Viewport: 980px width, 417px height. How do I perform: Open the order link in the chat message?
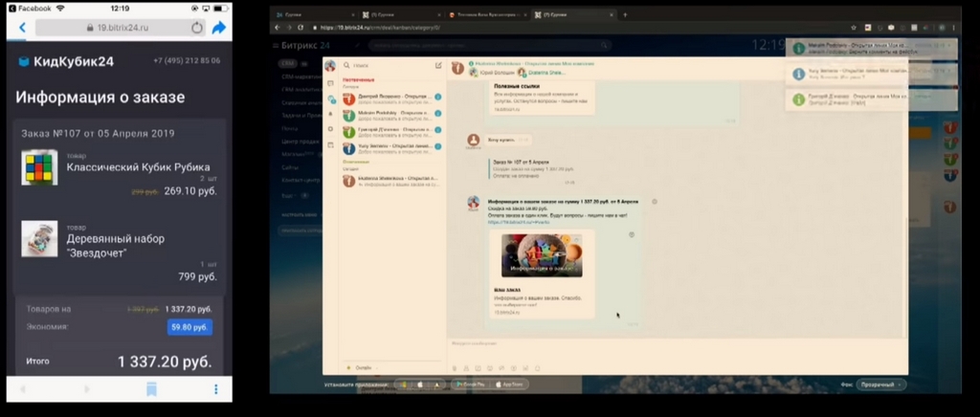(x=505, y=222)
